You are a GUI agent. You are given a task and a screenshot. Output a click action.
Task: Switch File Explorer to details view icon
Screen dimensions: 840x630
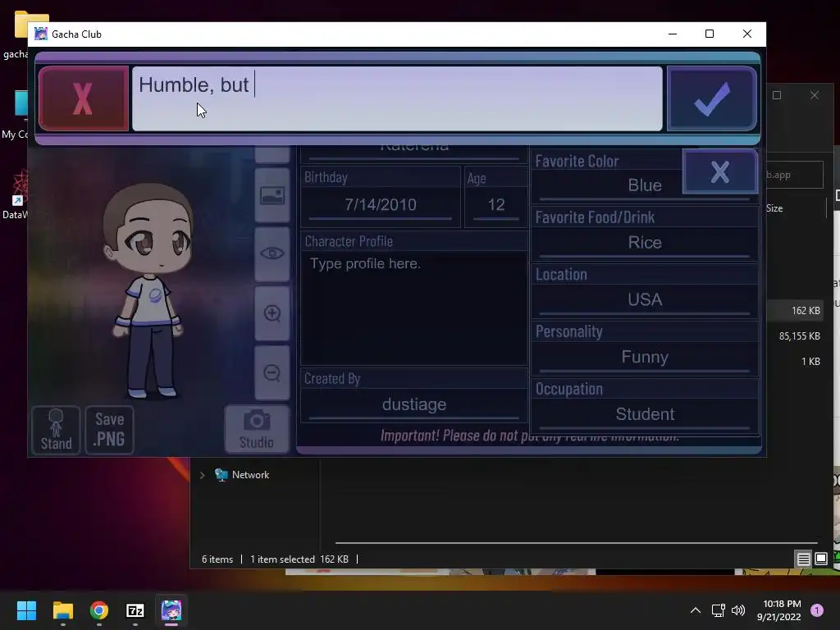tap(803, 559)
